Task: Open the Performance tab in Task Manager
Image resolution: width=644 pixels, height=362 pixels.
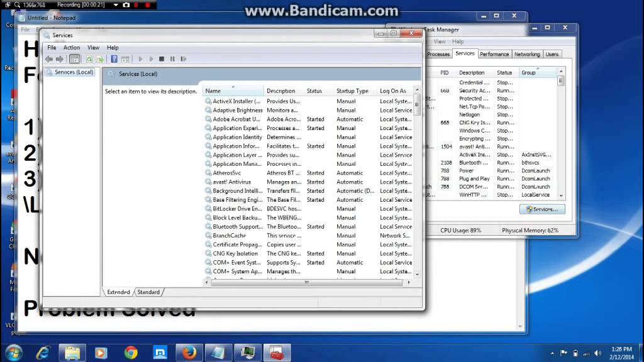Action: pyautogui.click(x=494, y=54)
